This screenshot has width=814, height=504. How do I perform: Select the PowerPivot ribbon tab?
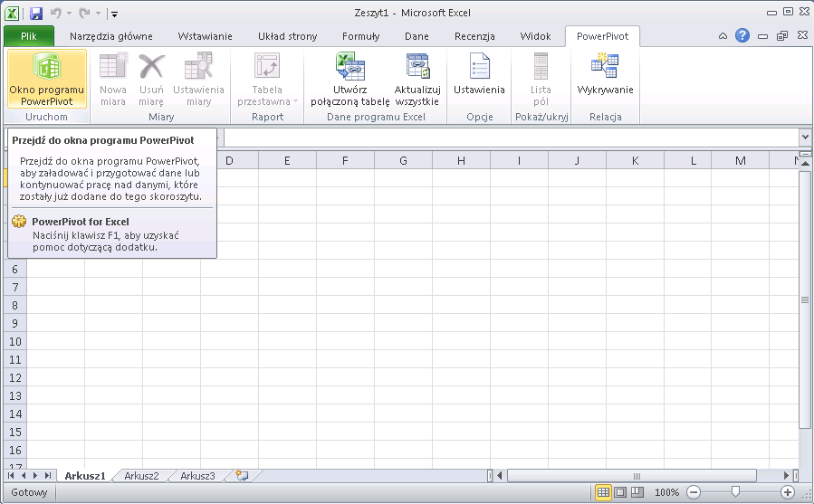[x=602, y=36]
